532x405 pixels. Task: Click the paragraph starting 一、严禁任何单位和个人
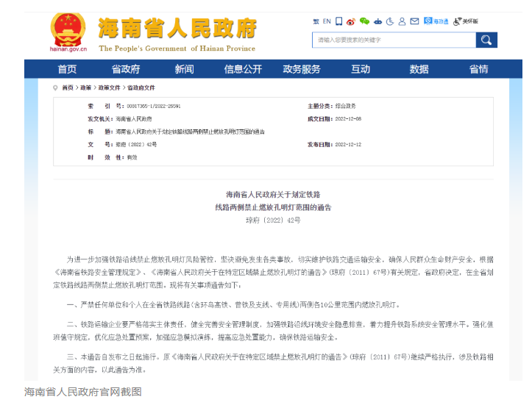point(233,305)
